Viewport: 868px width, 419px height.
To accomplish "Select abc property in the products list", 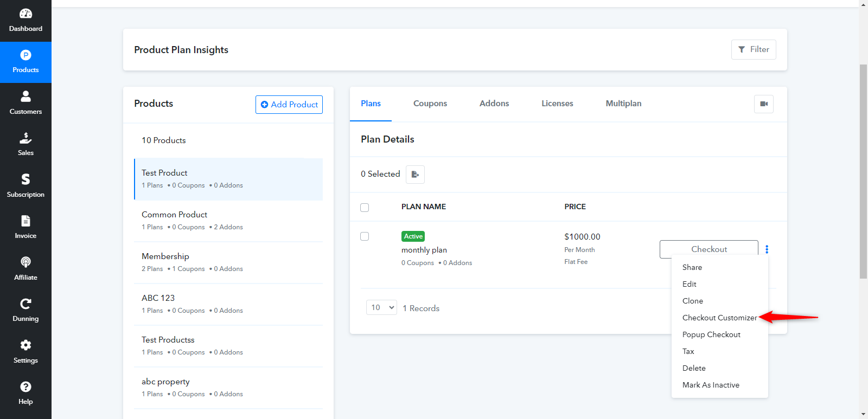I will click(x=228, y=388).
